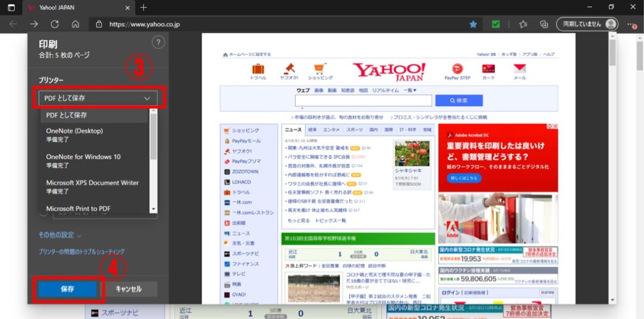Click the トラベル icon in preview
The image size is (644, 319).
point(258,72)
